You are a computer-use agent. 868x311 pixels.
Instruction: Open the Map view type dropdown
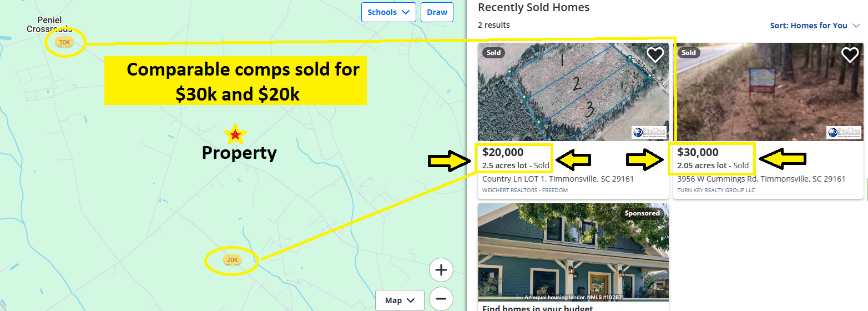coord(400,300)
